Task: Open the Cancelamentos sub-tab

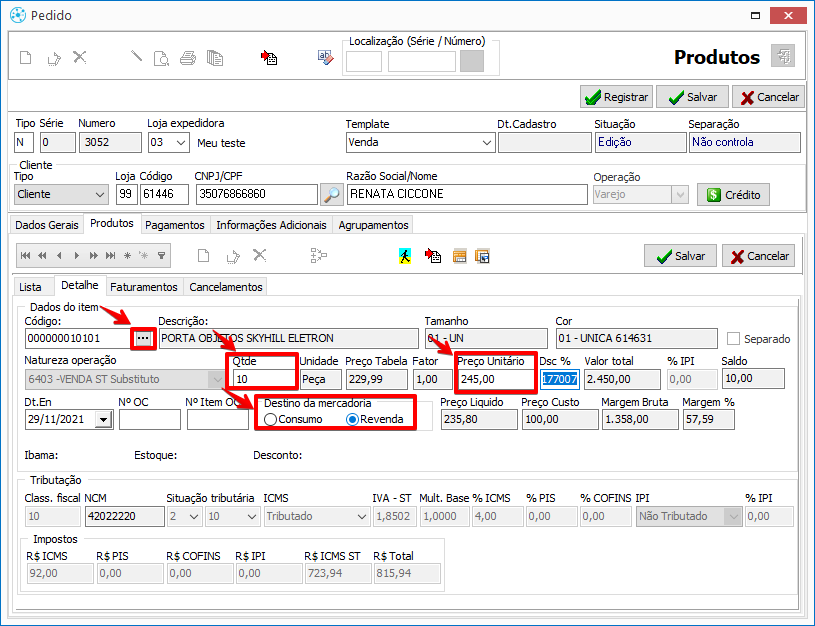Action: (x=226, y=287)
